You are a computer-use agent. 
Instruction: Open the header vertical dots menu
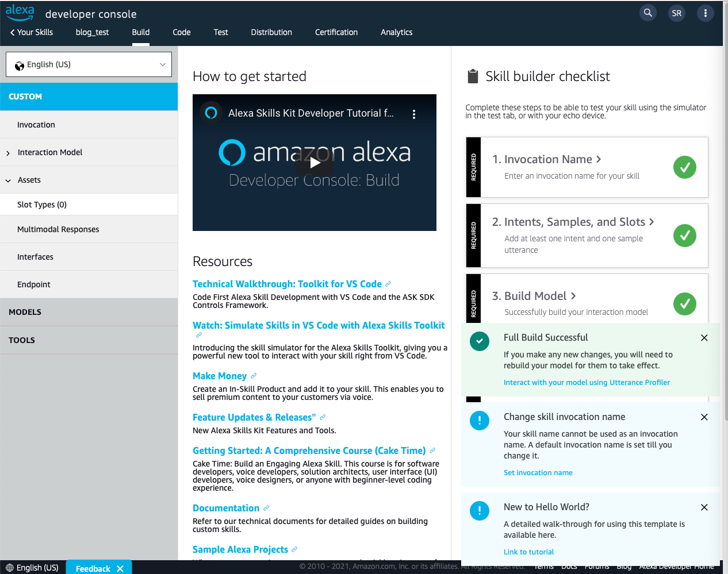pos(706,13)
